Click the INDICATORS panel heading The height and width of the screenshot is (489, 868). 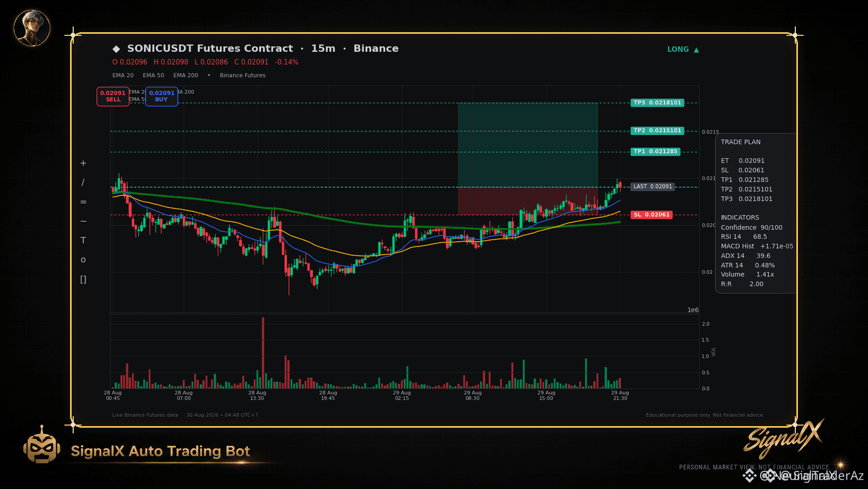point(740,218)
